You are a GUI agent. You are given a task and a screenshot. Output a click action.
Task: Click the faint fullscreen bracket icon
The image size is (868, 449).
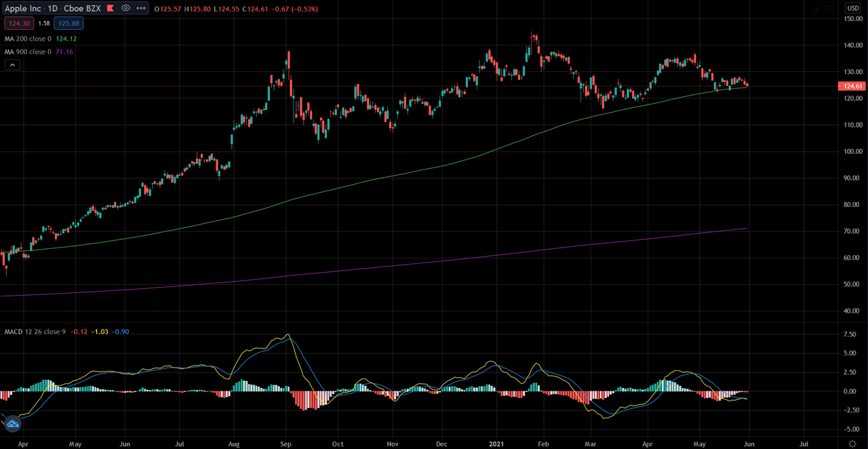pos(830,8)
